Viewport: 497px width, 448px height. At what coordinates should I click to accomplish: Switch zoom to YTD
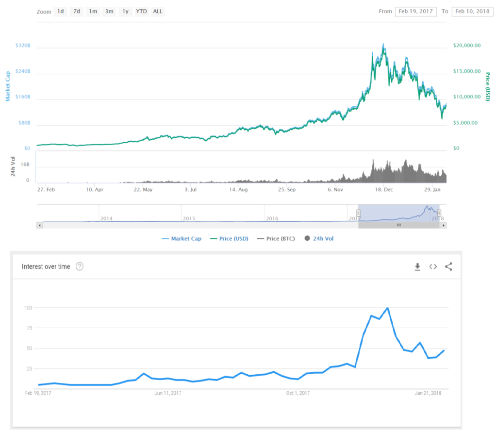pos(141,12)
